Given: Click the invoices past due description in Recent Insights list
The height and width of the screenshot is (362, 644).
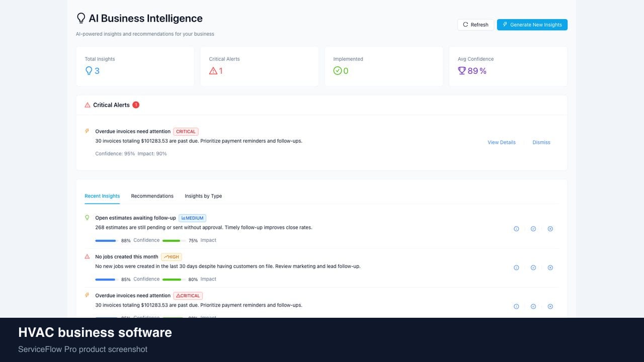Looking at the screenshot, I should tap(199, 305).
